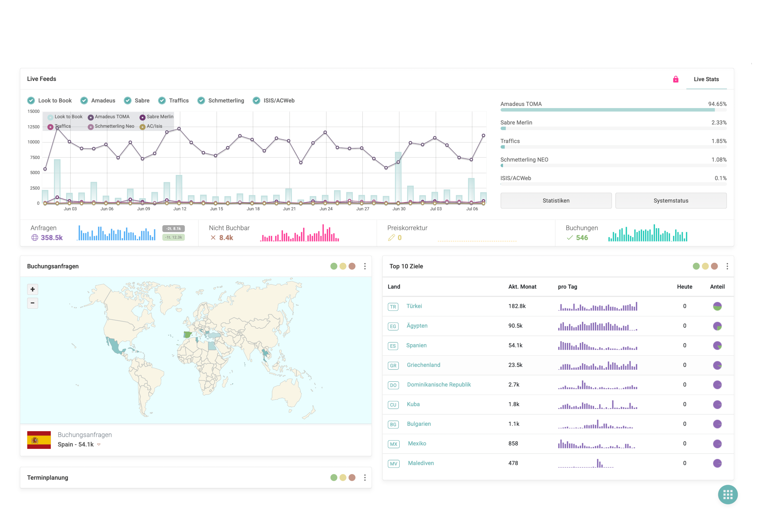
Task: Click the pink lock icon
Action: pyautogui.click(x=676, y=79)
